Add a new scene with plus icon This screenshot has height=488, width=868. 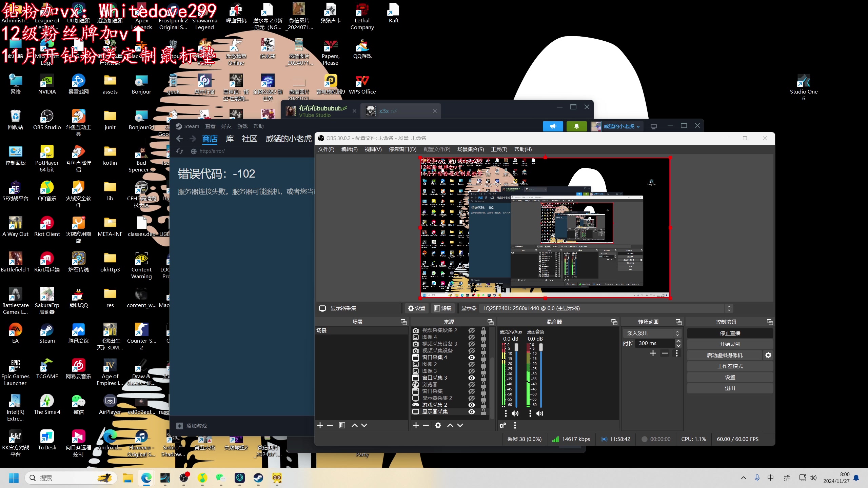[x=320, y=425]
